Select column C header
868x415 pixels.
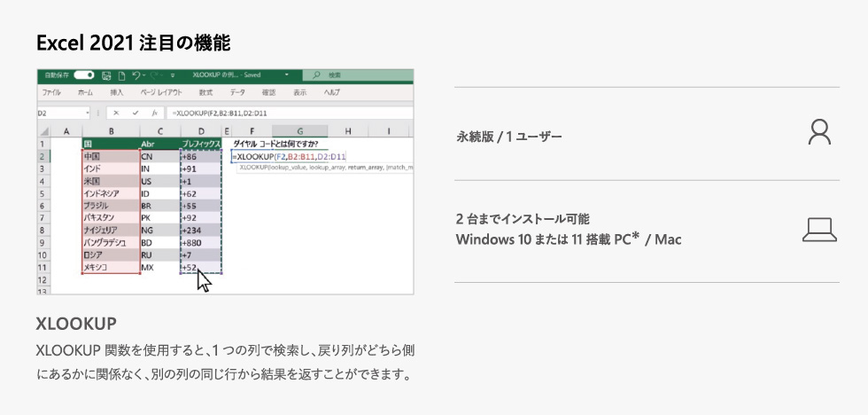click(159, 131)
